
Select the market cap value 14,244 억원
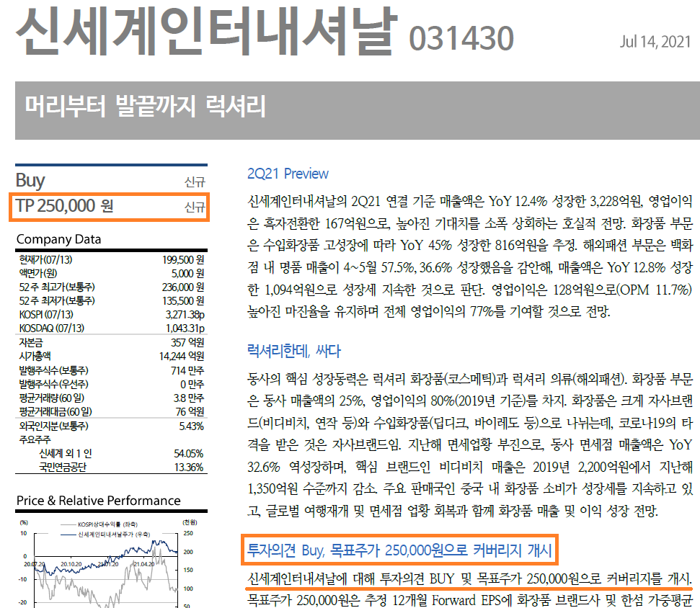pyautogui.click(x=182, y=356)
